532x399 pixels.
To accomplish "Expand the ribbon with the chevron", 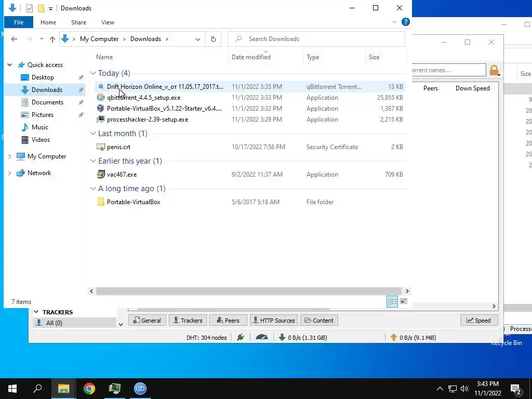I will (x=394, y=22).
